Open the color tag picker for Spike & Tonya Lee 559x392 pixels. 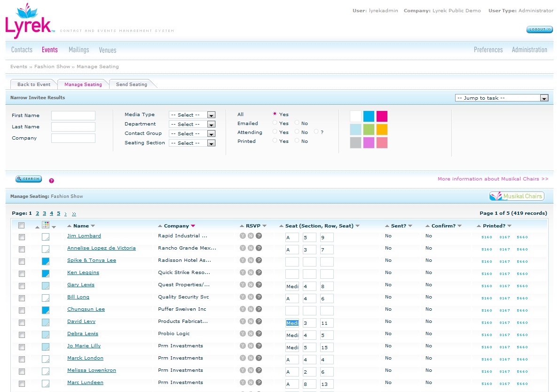pos(46,261)
